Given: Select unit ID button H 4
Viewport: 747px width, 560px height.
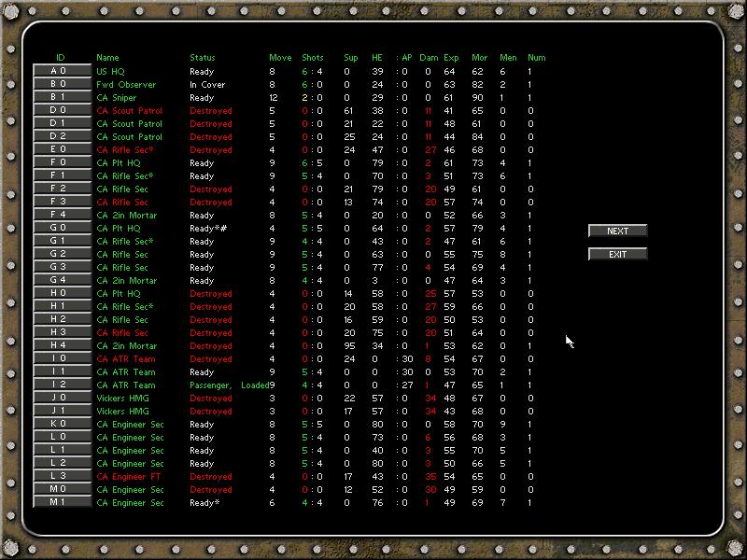Looking at the screenshot, I should point(62,346).
